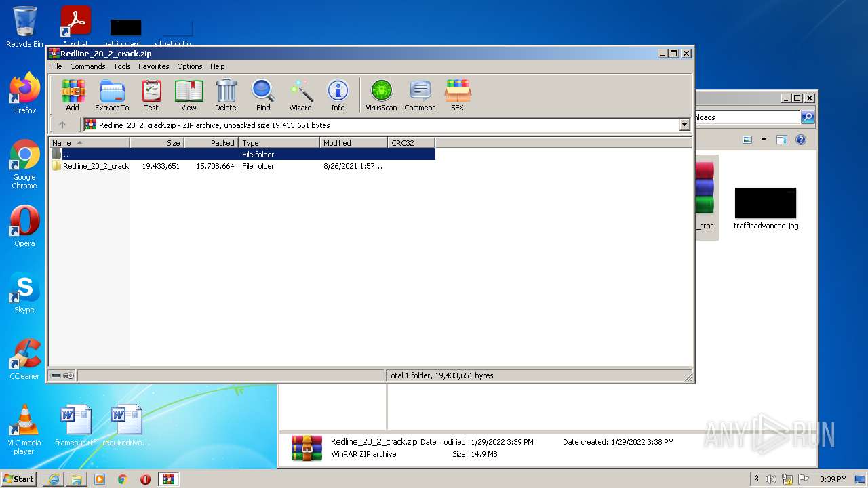This screenshot has width=868, height=488.
Task: Open gettingcard desktop file
Action: click(125, 31)
